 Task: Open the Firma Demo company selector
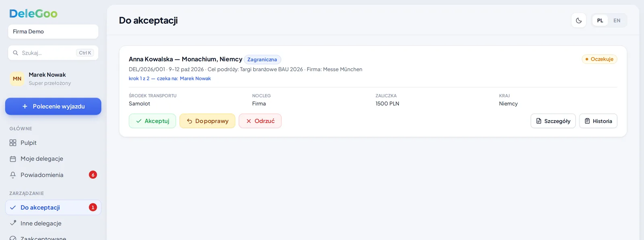pos(53,32)
